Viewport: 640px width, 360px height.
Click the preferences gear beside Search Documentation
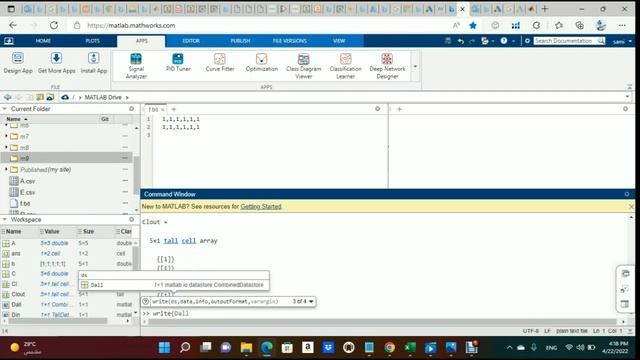(527, 41)
